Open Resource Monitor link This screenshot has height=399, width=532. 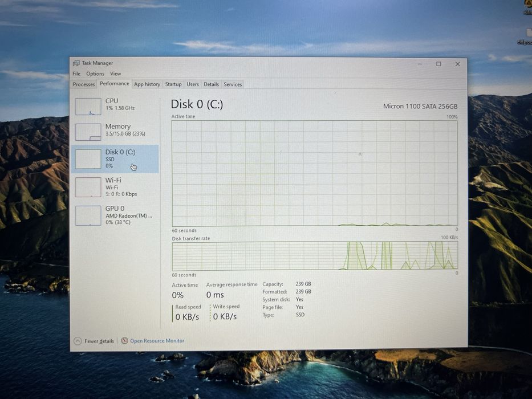click(157, 341)
